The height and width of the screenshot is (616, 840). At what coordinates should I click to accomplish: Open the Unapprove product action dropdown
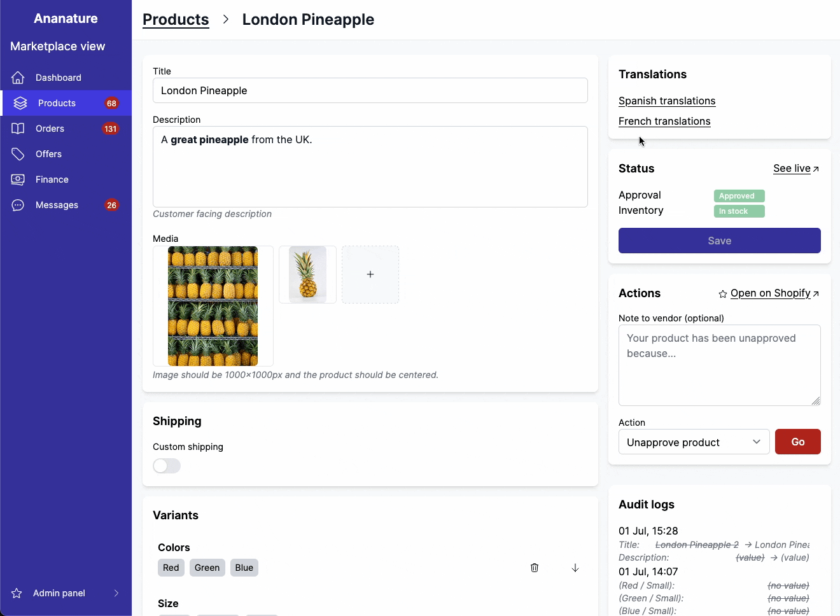coord(694,442)
